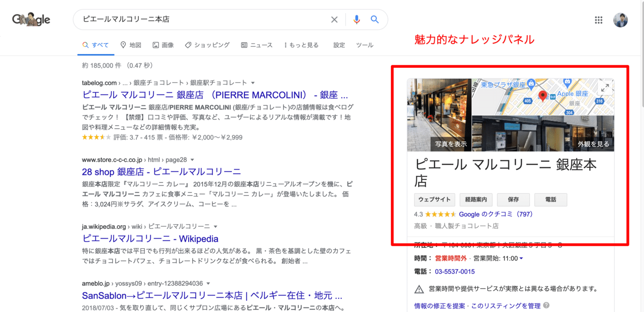Open 設定 search settings
644x312 pixels.
[339, 45]
